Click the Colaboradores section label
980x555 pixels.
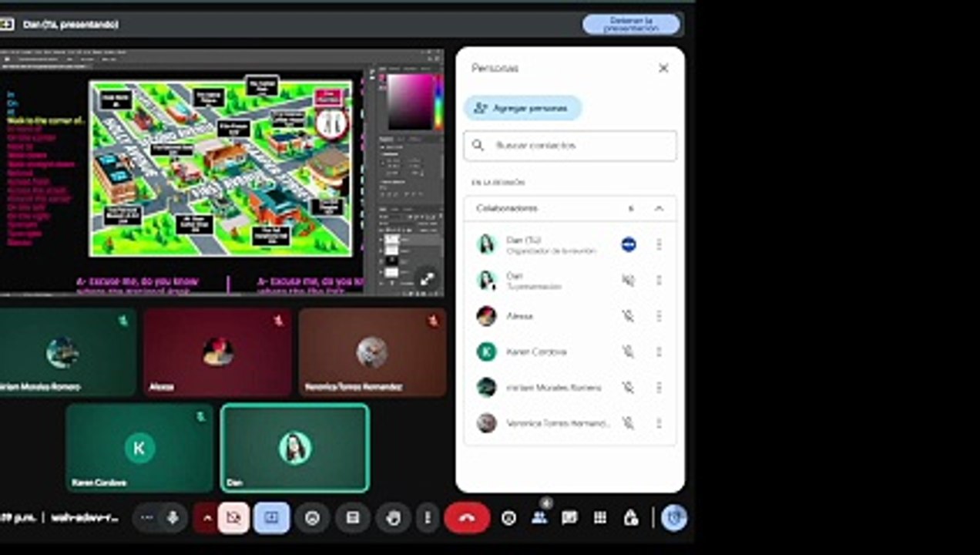(x=507, y=208)
